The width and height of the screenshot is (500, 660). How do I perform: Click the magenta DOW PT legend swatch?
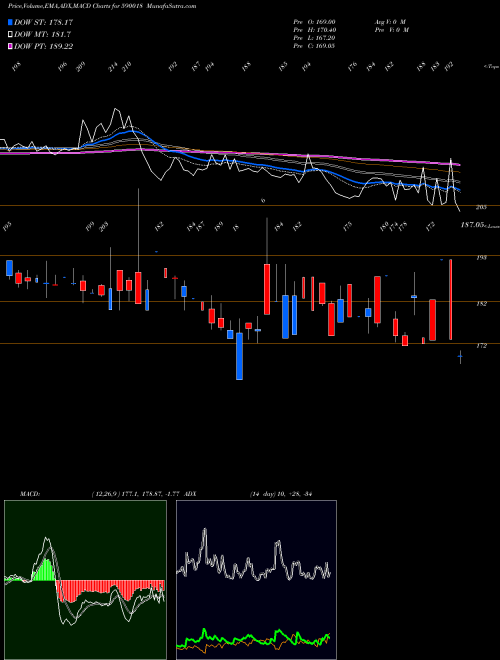(11, 46)
